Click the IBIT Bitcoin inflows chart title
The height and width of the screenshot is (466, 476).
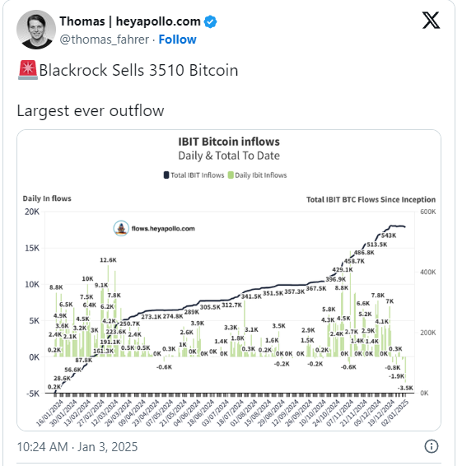pos(229,142)
